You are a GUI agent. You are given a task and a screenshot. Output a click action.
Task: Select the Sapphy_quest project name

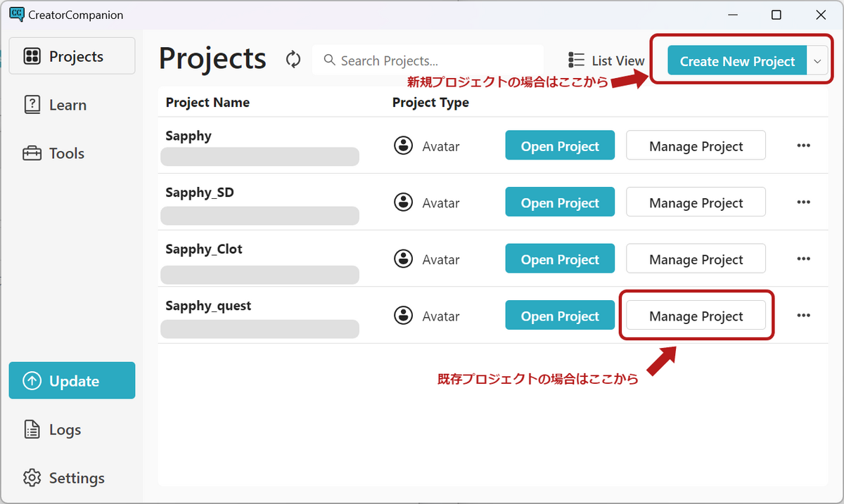208,306
